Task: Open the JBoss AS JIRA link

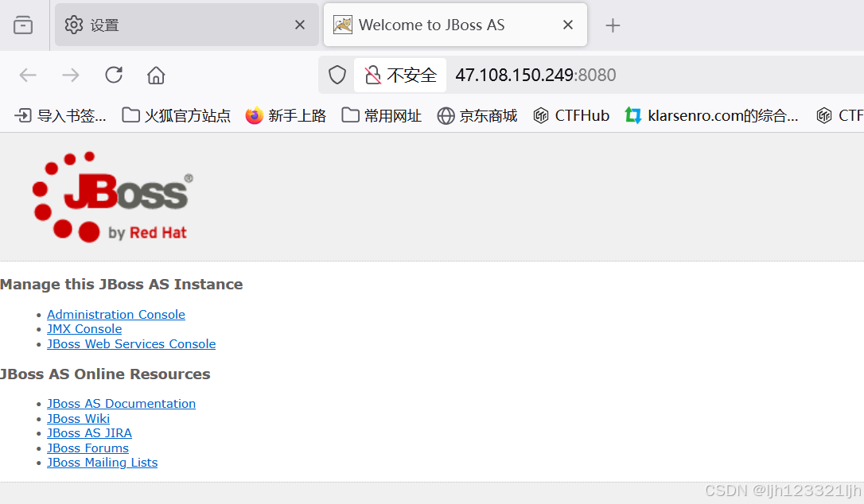Action: [x=89, y=433]
